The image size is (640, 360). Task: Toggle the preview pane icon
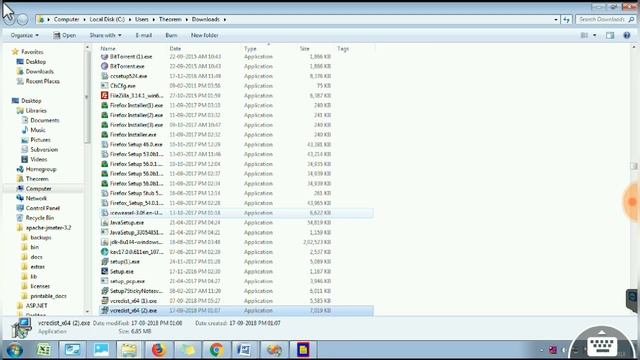[x=610, y=36]
